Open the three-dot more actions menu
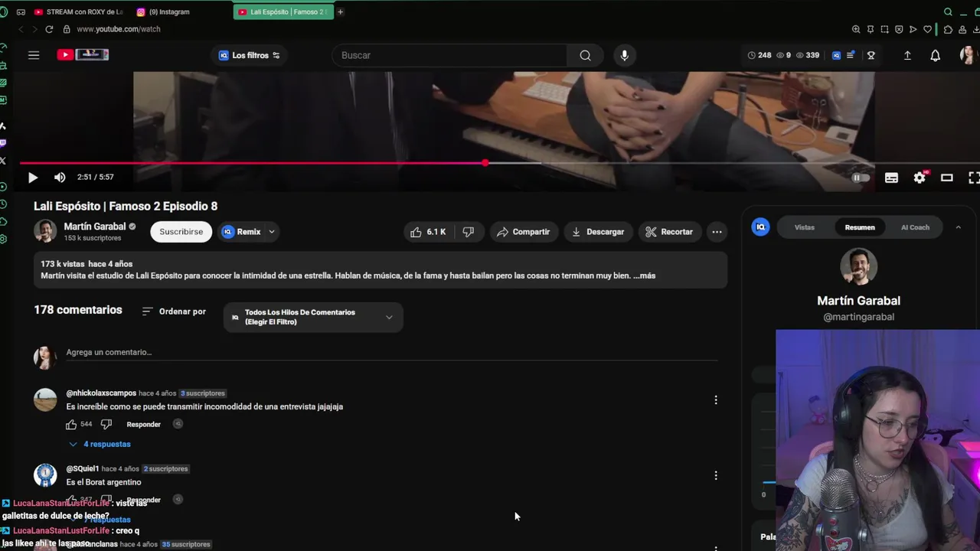The height and width of the screenshot is (551, 980). pos(717,232)
